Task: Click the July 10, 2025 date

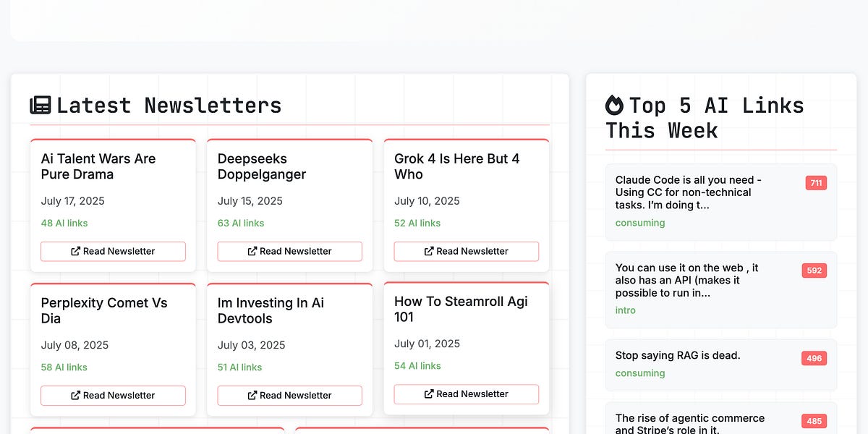Action: (427, 201)
